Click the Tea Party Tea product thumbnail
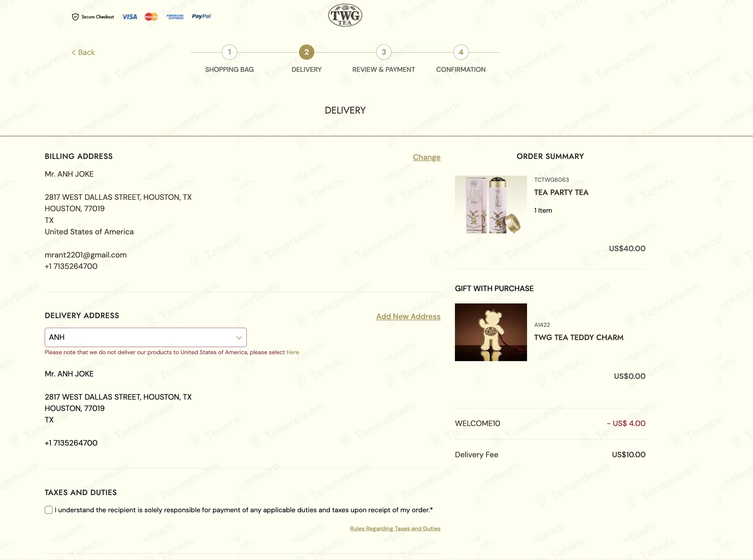This screenshot has width=753, height=560. point(491,204)
